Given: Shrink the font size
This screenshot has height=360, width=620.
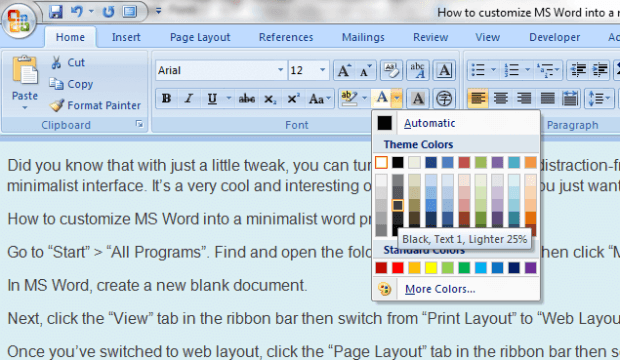Looking at the screenshot, I should pos(365,70).
